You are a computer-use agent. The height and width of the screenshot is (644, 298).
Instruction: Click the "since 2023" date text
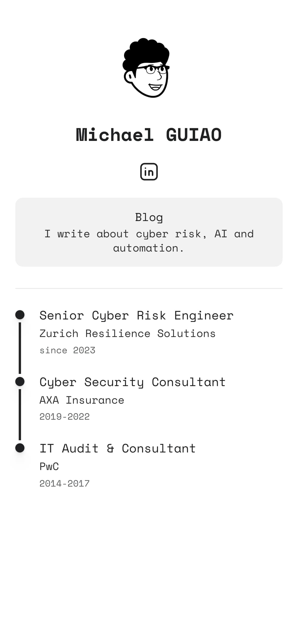tap(67, 350)
